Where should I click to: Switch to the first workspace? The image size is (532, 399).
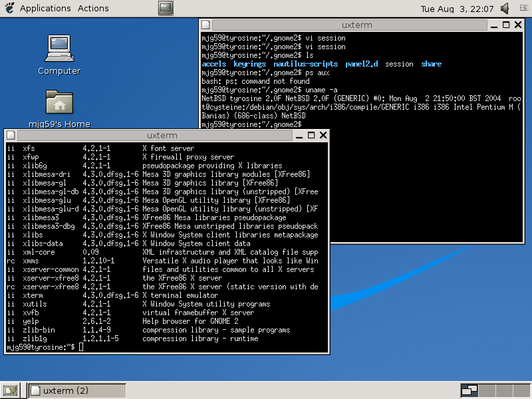469,390
